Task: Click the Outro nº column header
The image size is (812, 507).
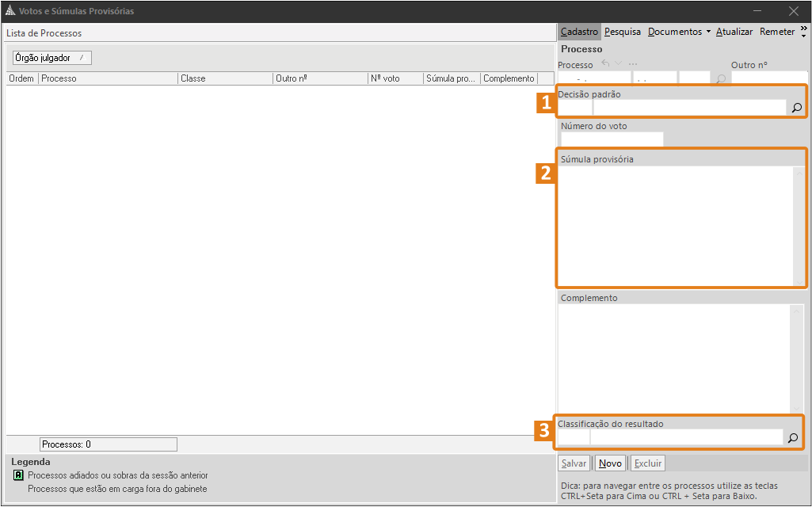Action: click(320, 78)
